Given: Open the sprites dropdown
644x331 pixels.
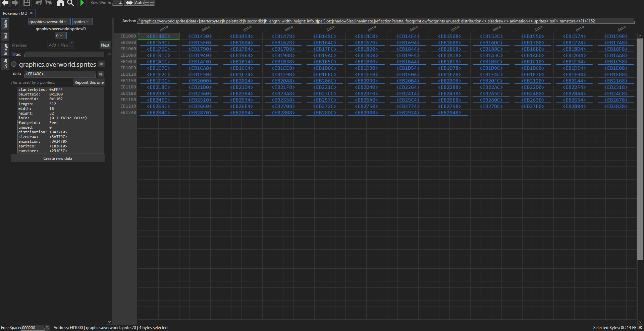Looking at the screenshot, I should [82, 22].
